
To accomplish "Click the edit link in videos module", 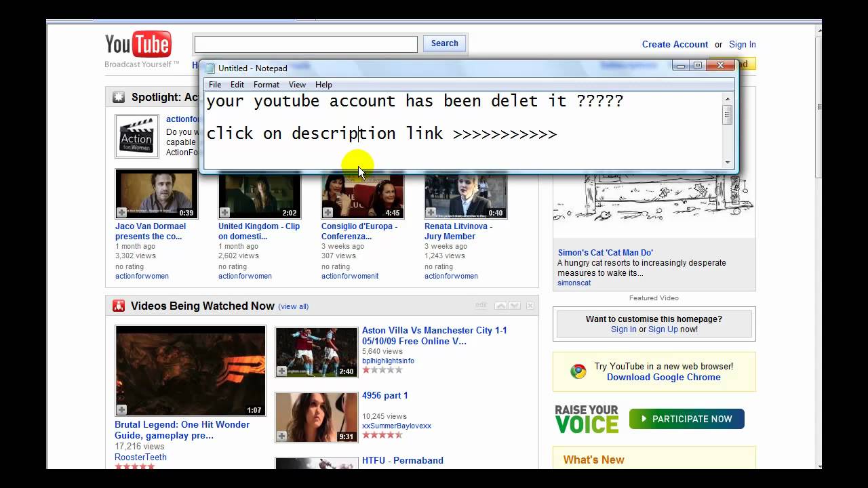I will tap(481, 306).
